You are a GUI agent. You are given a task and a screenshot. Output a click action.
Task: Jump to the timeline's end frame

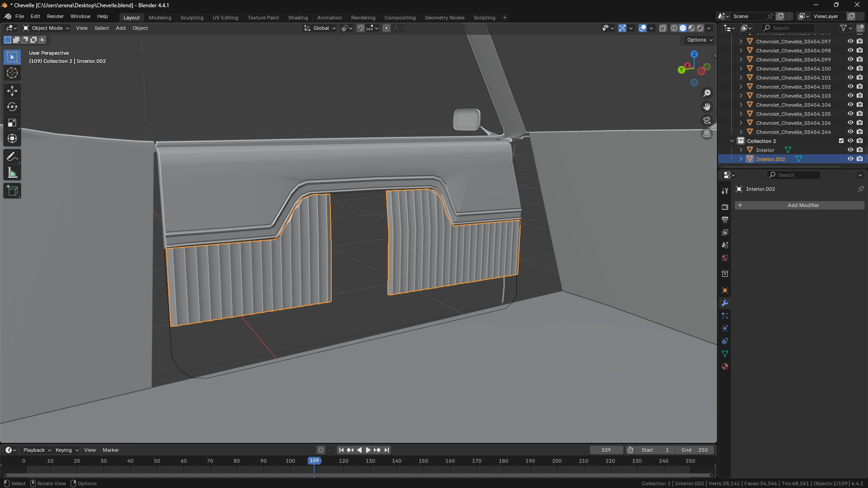tap(386, 450)
